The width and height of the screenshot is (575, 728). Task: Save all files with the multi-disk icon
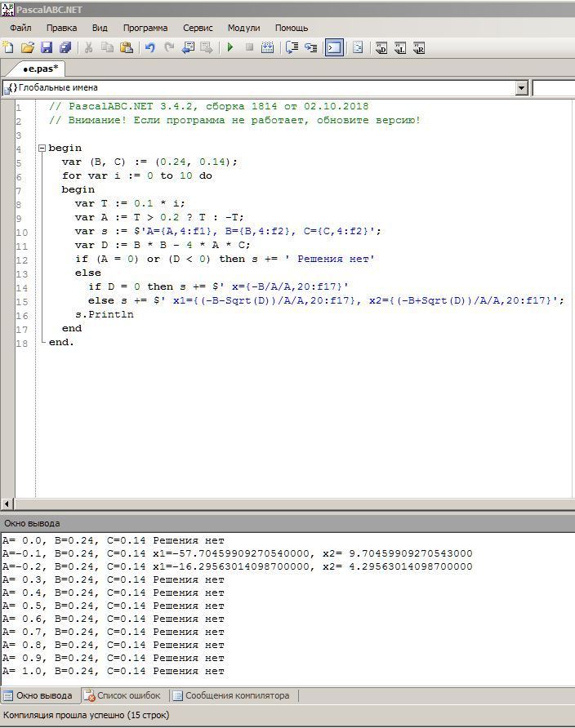click(65, 47)
